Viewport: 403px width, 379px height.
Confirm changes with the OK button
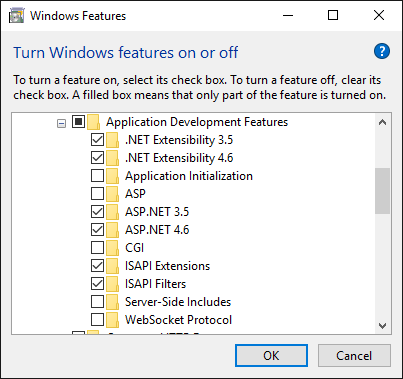tap(271, 356)
